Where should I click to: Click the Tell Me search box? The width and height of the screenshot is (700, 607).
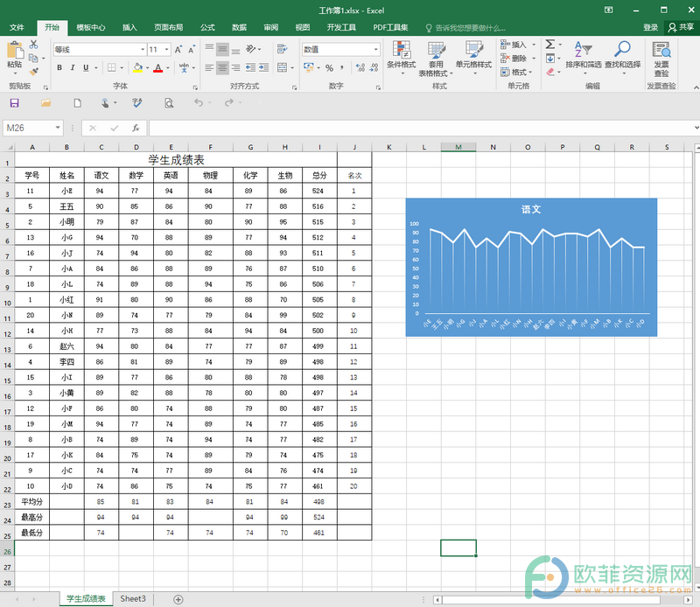click(465, 28)
